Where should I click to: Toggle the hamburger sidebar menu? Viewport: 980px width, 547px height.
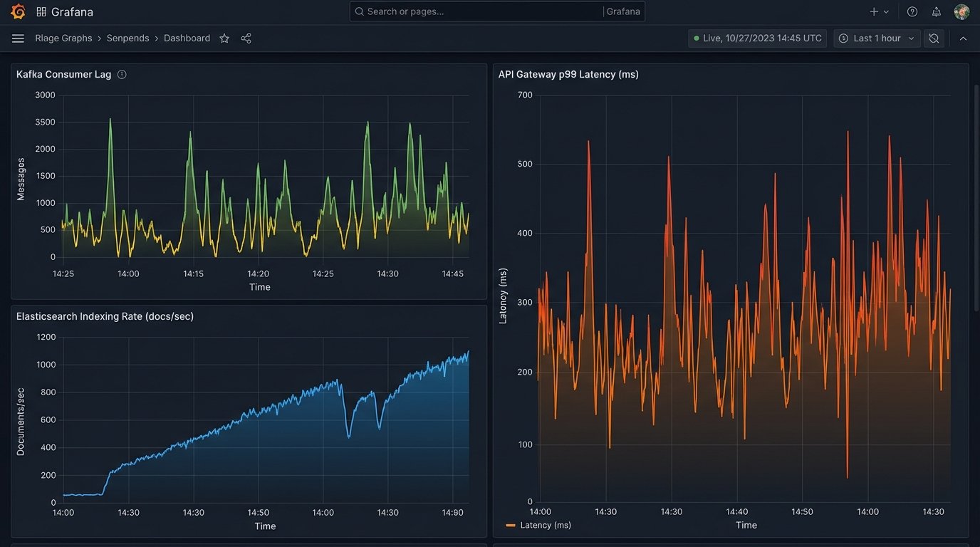tap(18, 38)
